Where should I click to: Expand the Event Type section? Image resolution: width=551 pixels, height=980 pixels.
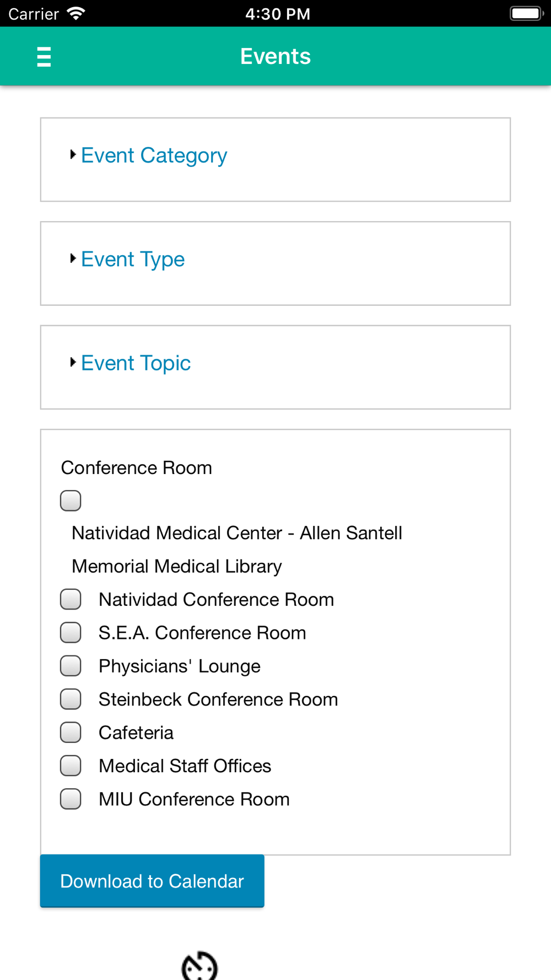(132, 259)
